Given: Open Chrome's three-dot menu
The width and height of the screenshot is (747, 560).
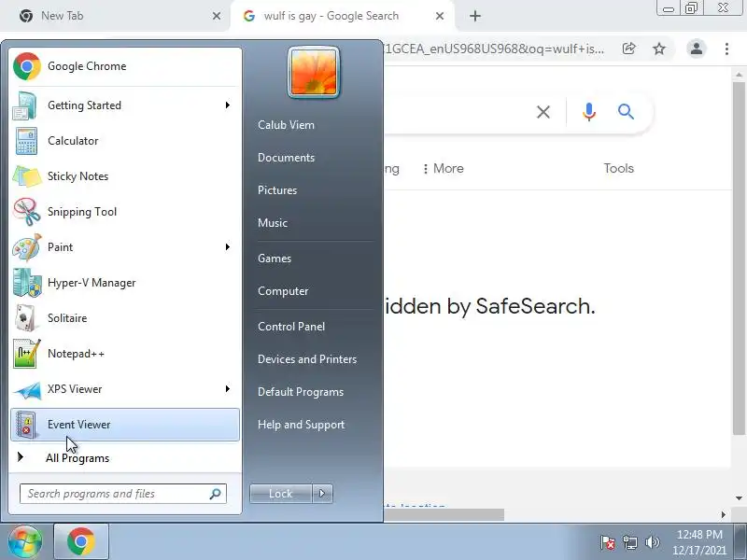Looking at the screenshot, I should point(726,49).
